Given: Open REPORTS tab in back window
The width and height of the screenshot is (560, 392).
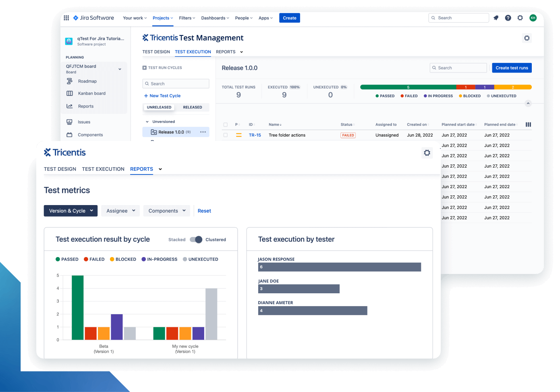Looking at the screenshot, I should 226,52.
